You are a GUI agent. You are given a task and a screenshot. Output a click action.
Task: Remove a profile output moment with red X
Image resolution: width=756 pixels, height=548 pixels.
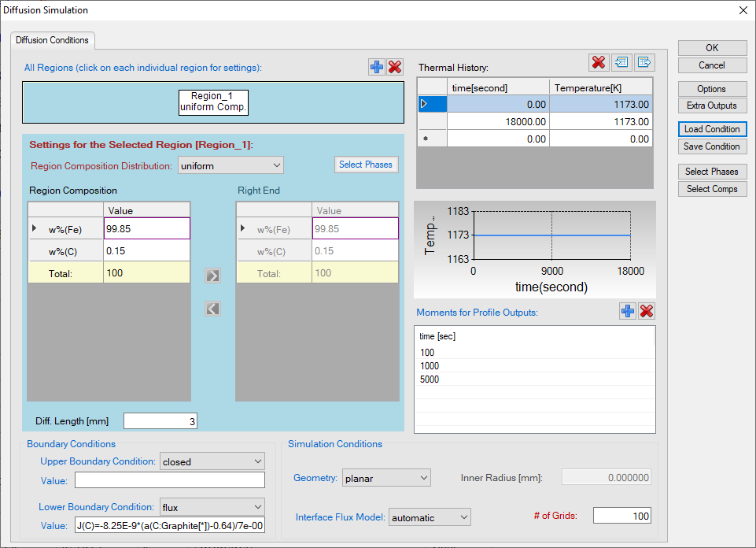coord(647,311)
